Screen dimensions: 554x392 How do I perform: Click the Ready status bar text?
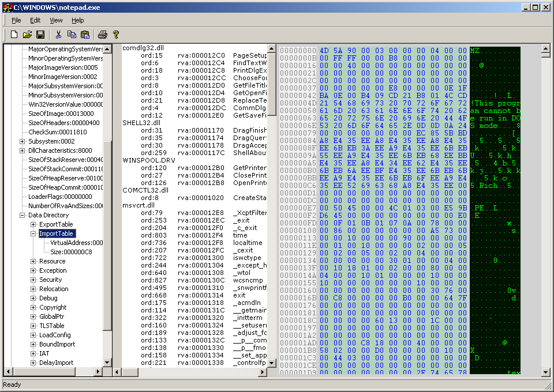(12, 385)
